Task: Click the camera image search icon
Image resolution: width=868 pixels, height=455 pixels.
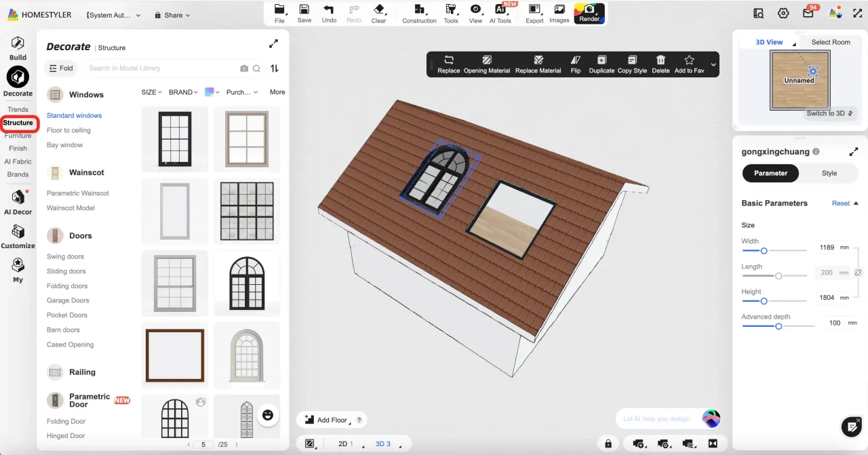Action: [x=244, y=68]
